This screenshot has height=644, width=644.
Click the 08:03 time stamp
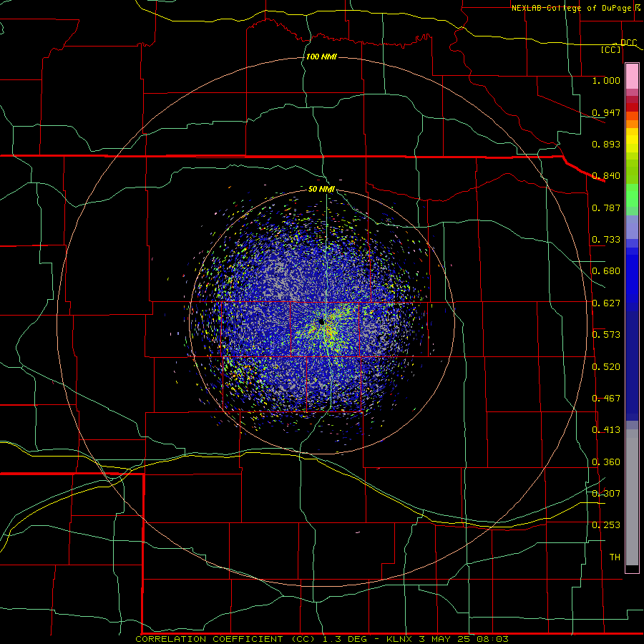(x=492, y=639)
